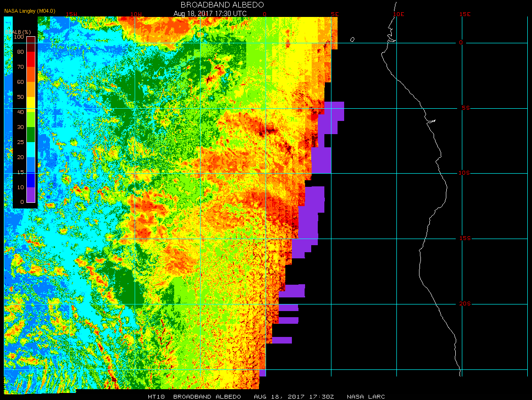
Task: Click the '15S' latitude label
Action: point(465,239)
